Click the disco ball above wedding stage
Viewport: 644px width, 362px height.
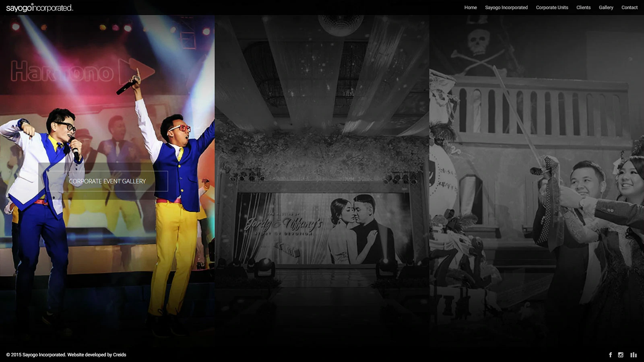(x=341, y=24)
